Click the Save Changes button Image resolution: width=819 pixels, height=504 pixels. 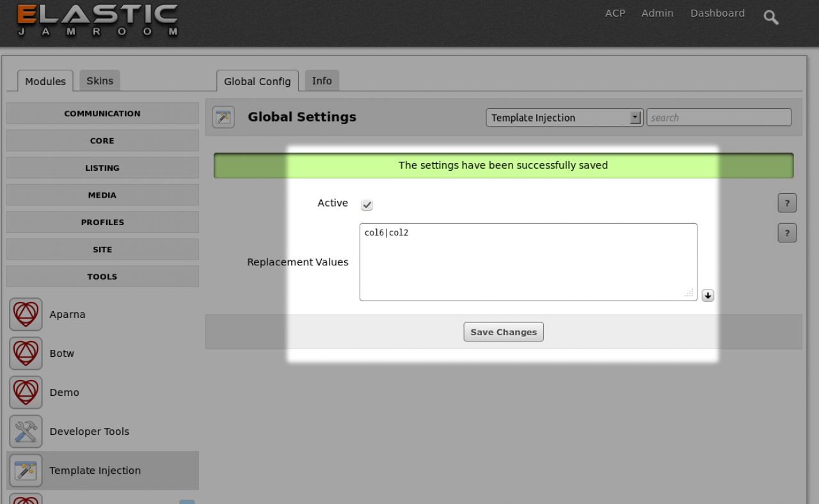tap(504, 332)
